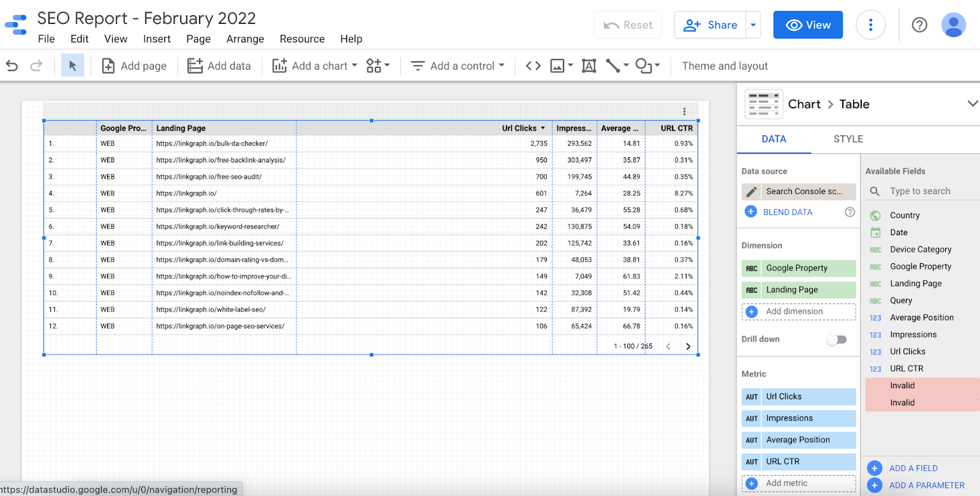980x496 pixels.
Task: Click the Query available field
Action: coord(901,301)
